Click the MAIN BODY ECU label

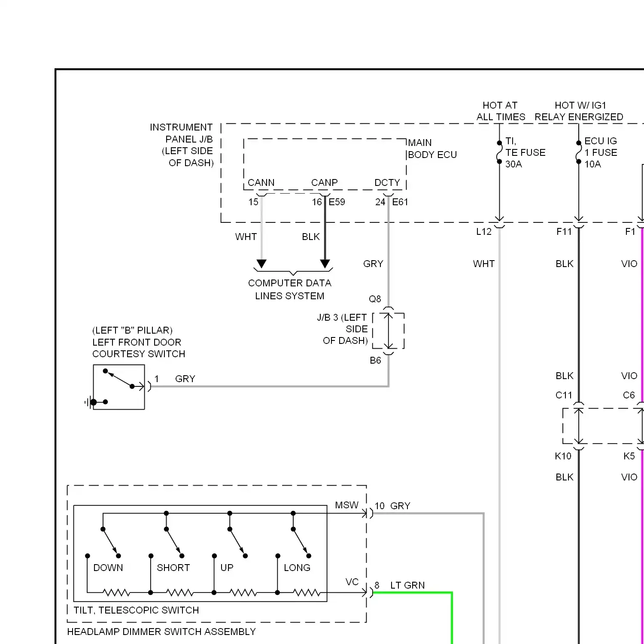pos(432,149)
